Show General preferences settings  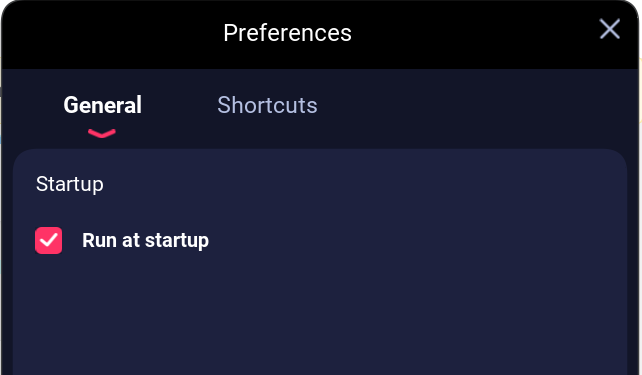point(102,105)
